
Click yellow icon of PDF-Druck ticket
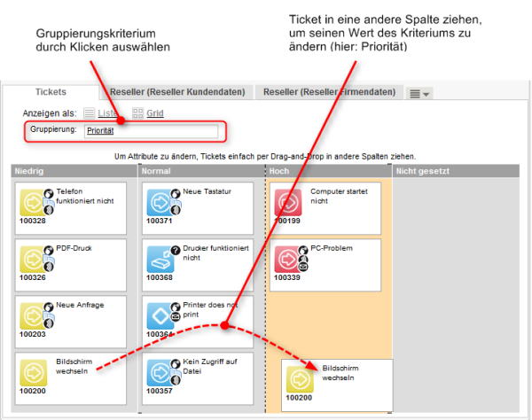34,258
